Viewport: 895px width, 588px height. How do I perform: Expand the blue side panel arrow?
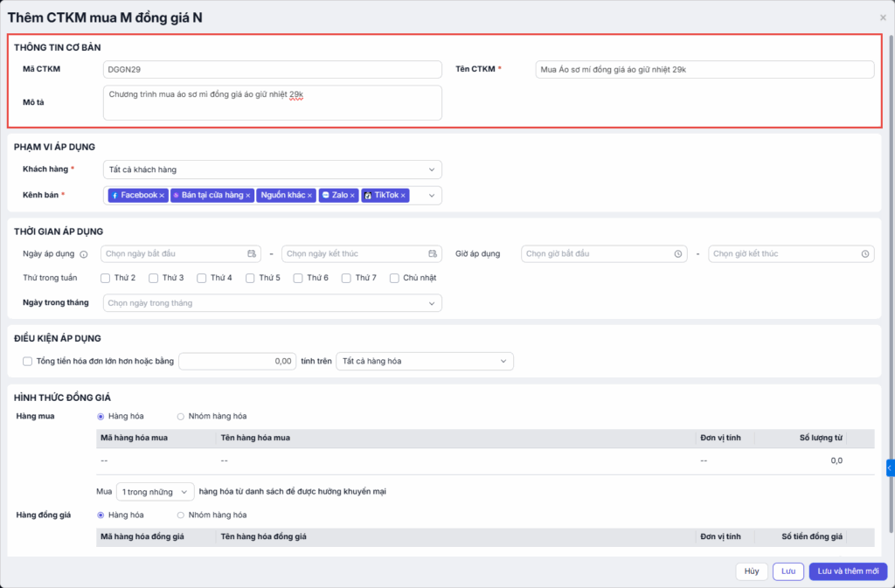click(890, 467)
